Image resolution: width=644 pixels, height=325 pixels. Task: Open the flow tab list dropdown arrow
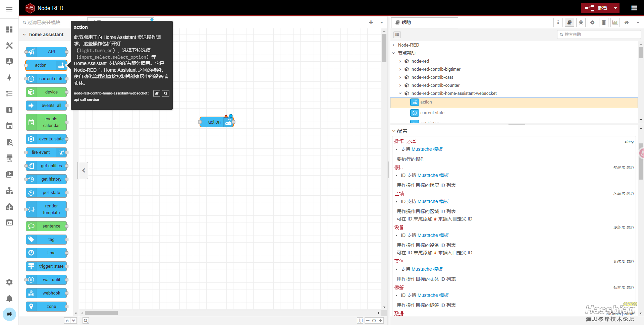[382, 22]
